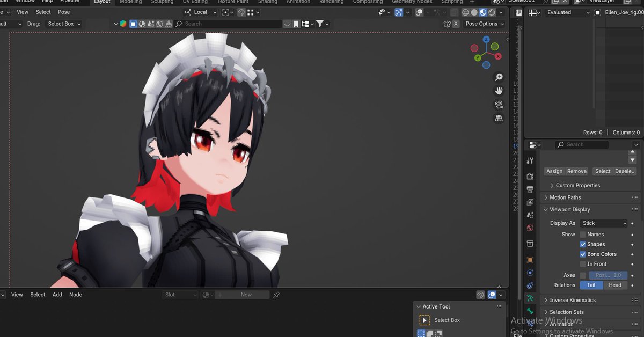Click the Remove button
The image size is (644, 337).
[577, 171]
